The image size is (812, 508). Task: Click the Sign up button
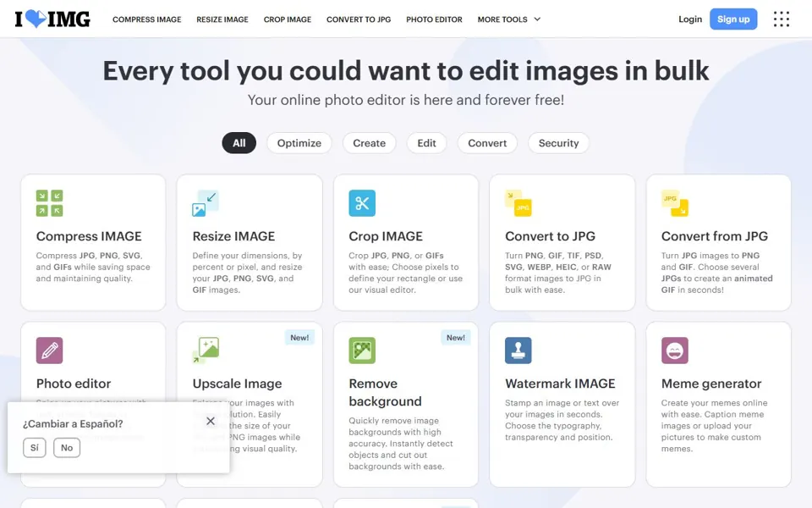pyautogui.click(x=733, y=19)
